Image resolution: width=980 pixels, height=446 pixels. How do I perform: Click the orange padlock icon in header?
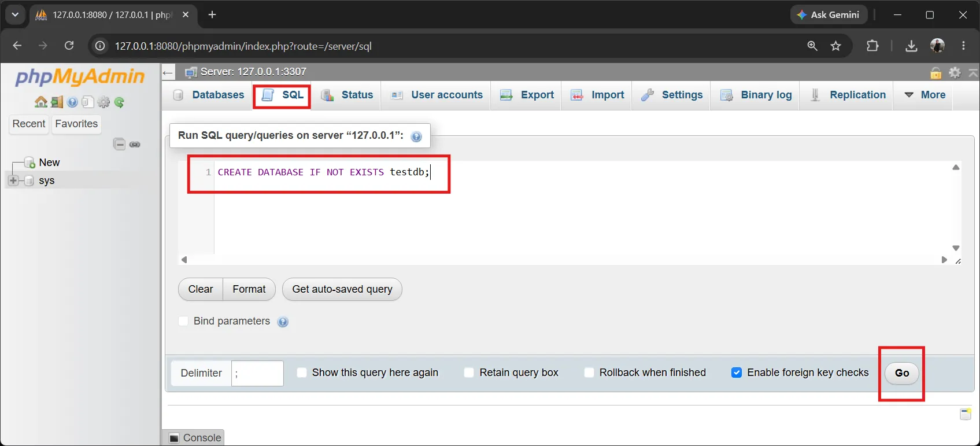coord(936,72)
